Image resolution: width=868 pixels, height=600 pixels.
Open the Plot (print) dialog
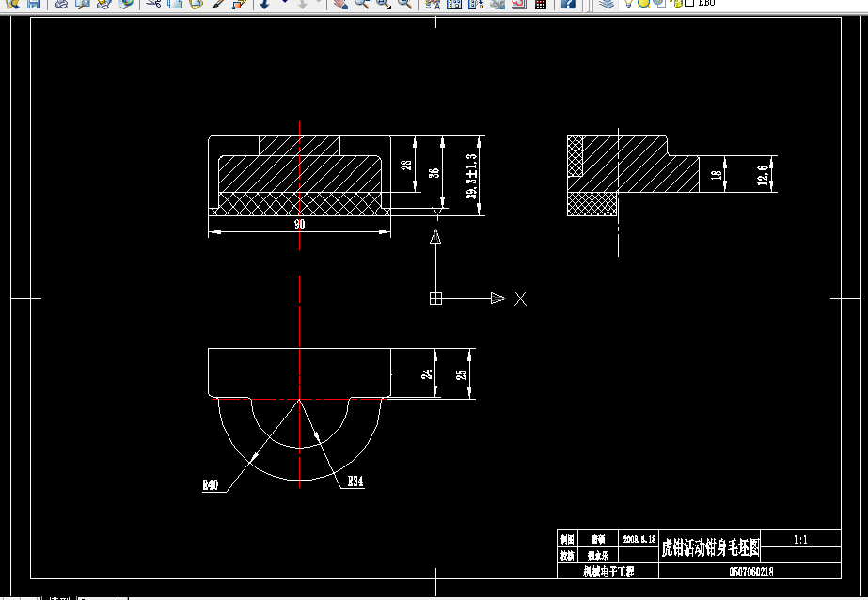61,4
